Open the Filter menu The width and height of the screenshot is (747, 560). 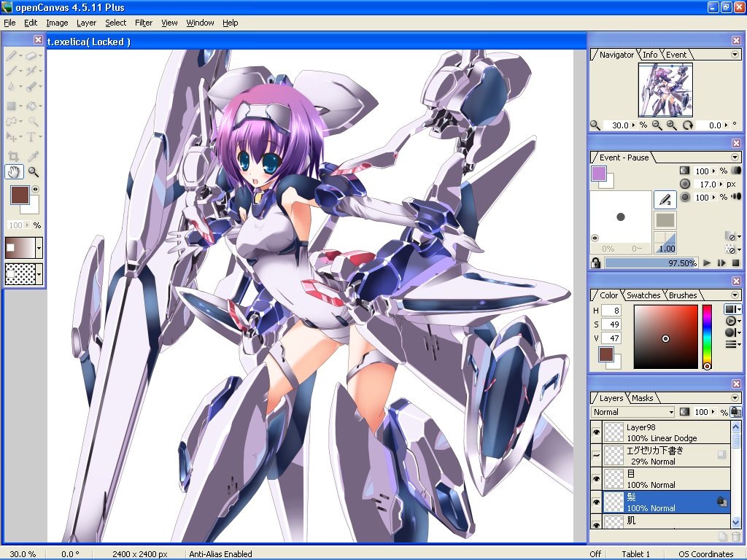tap(144, 23)
